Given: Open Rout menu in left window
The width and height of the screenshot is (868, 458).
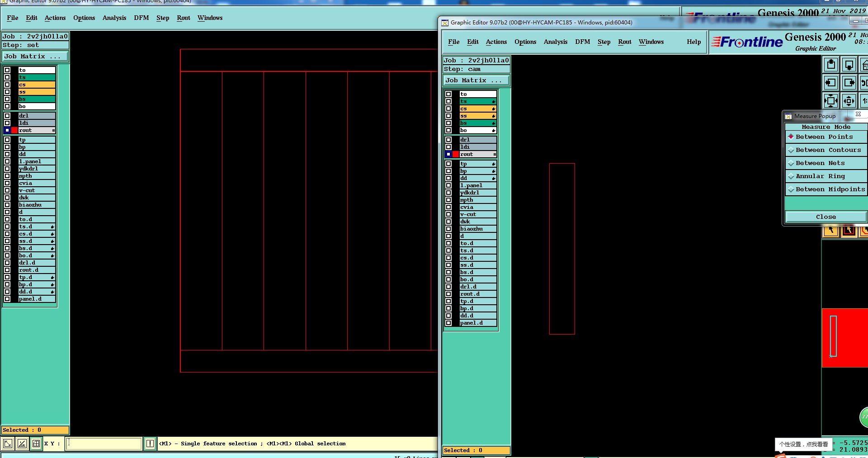Looking at the screenshot, I should pos(184,18).
